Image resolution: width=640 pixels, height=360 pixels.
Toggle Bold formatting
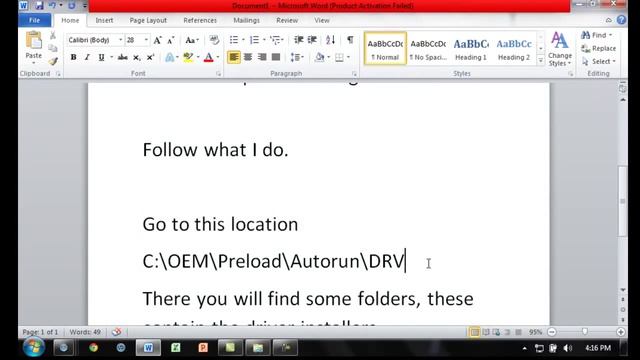click(73, 58)
